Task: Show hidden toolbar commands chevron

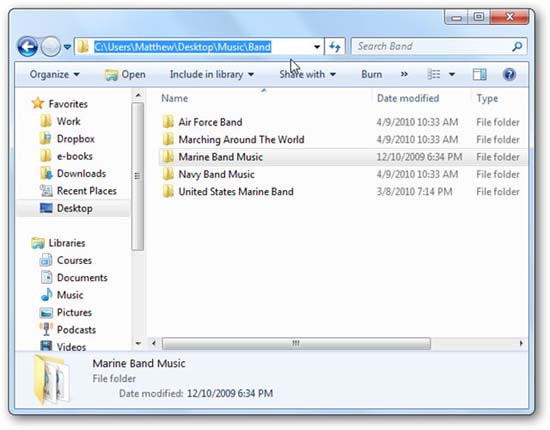Action: (404, 74)
